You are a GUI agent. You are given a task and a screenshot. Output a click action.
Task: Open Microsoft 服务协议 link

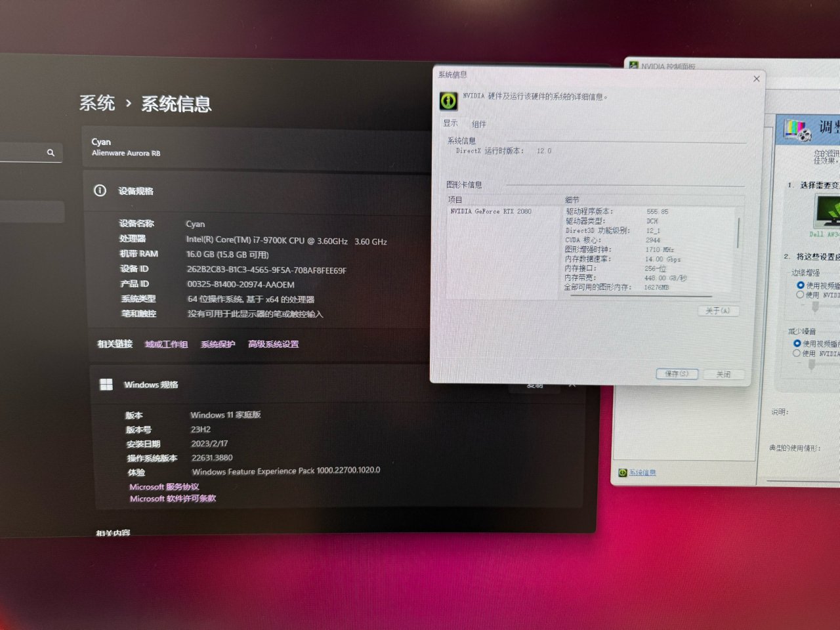[164, 487]
